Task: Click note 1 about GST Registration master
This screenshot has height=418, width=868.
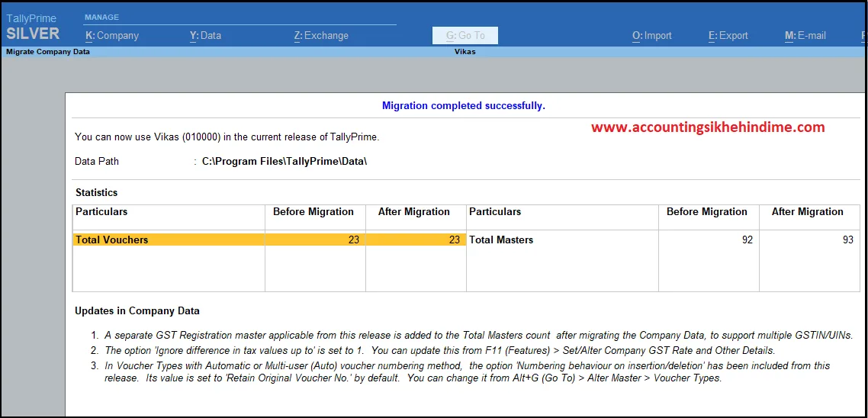Action: pyautogui.click(x=479, y=336)
